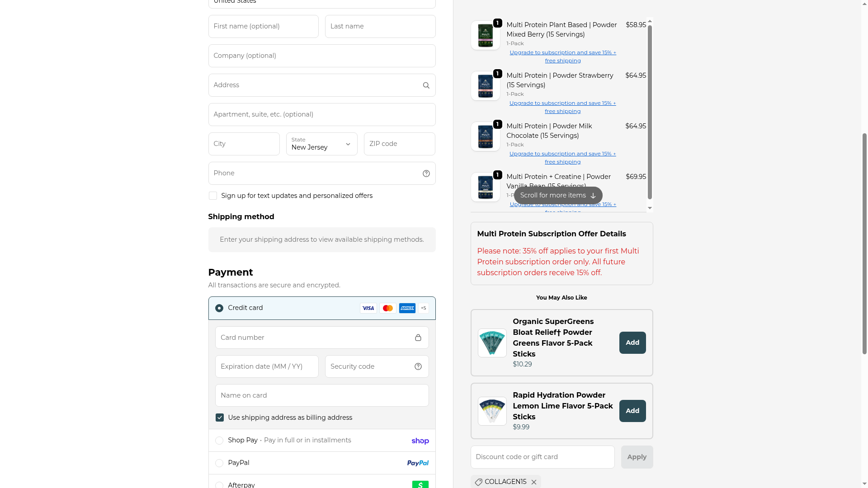Click the security code help icon
This screenshot has width=868, height=488.
click(418, 366)
